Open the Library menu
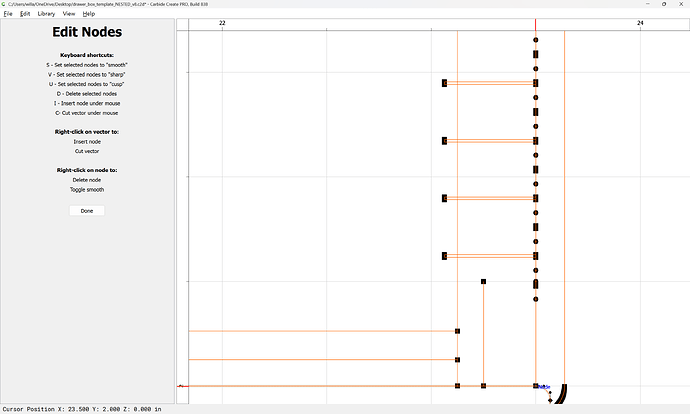This screenshot has width=690, height=414. click(x=46, y=14)
